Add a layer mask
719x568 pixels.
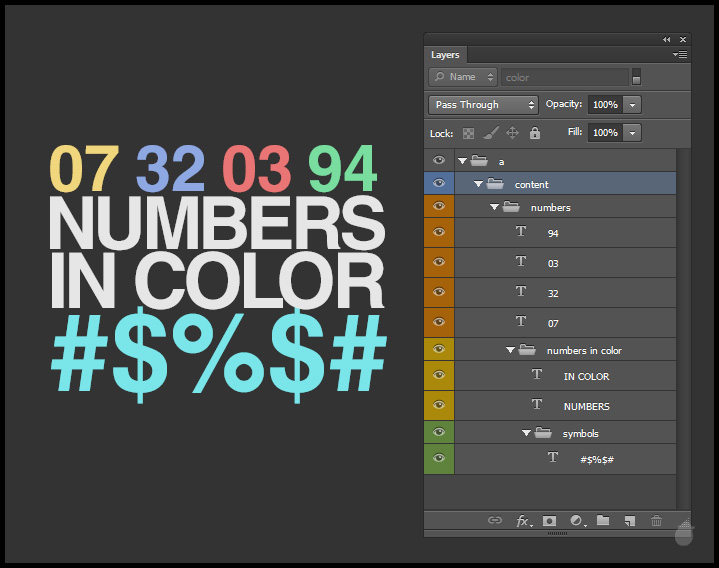[549, 521]
